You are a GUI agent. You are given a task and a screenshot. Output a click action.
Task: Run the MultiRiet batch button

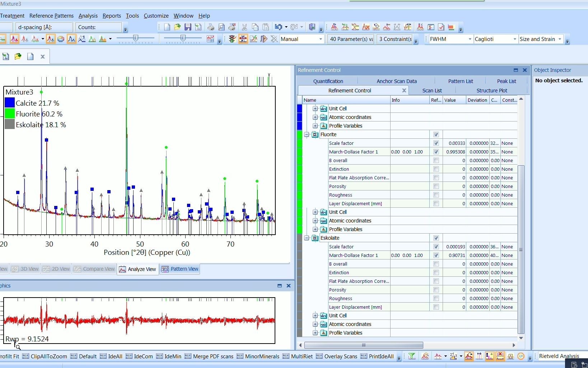pos(297,356)
